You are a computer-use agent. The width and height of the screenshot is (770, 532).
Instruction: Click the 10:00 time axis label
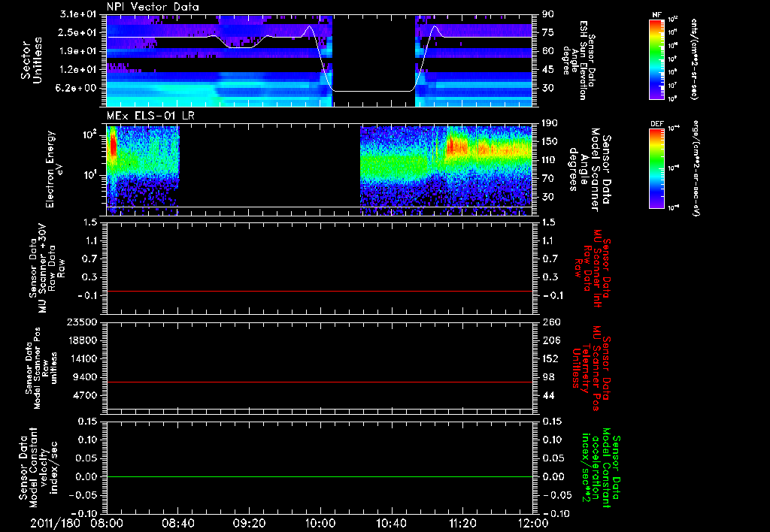tap(320, 523)
